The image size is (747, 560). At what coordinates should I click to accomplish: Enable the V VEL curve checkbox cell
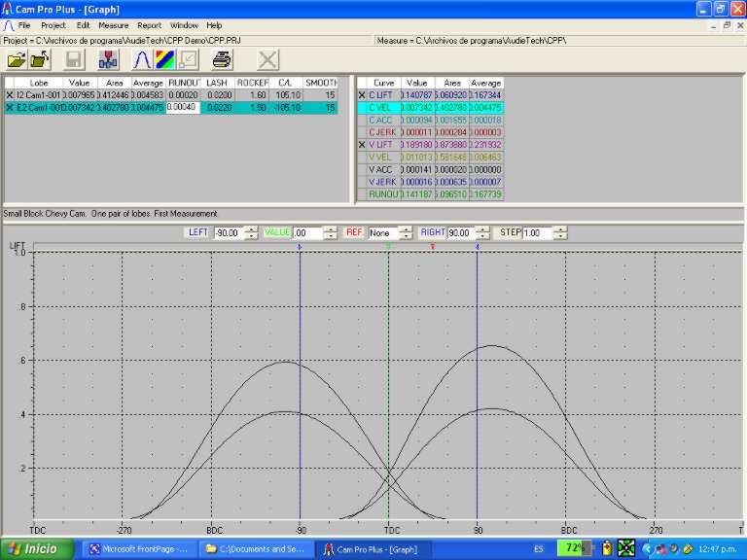(362, 157)
